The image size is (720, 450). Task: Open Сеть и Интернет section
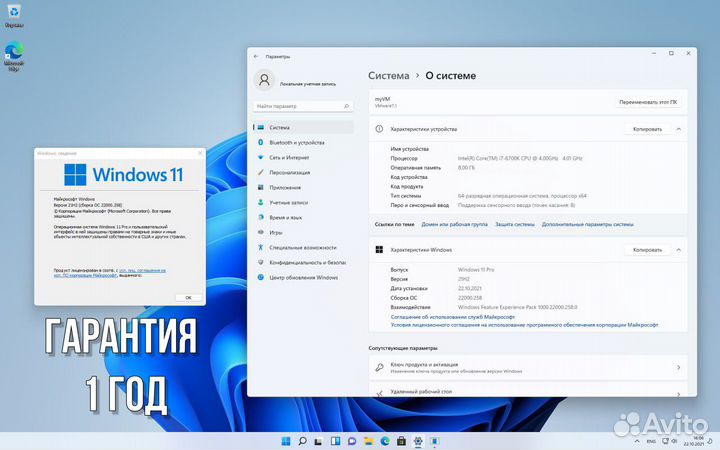coord(303,158)
